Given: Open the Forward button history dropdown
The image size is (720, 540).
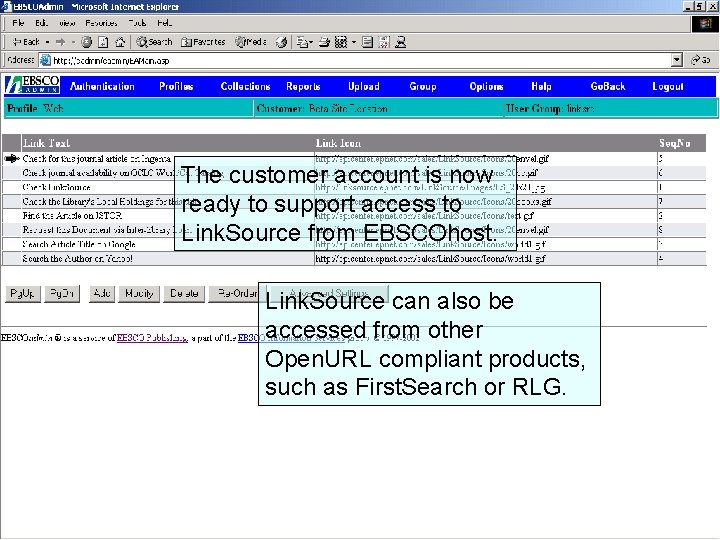Looking at the screenshot, I should tap(73, 42).
